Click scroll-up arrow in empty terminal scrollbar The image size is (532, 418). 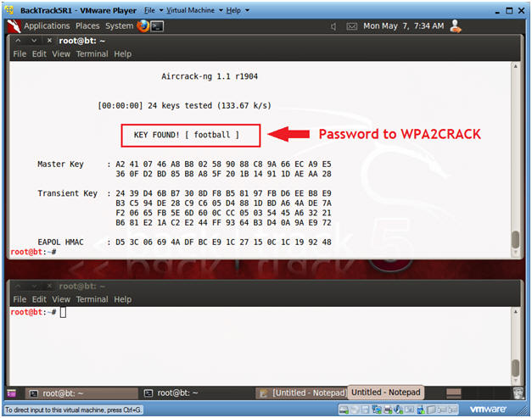515,311
